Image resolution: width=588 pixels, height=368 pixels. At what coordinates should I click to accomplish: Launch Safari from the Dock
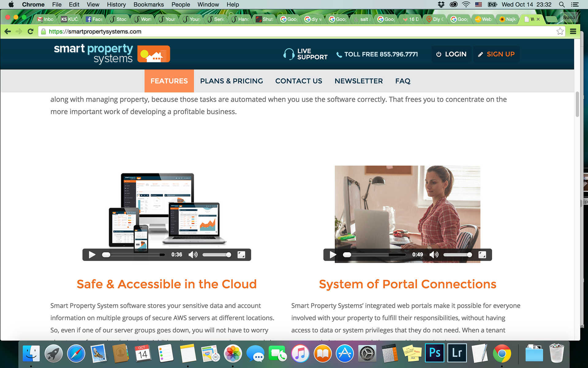click(x=76, y=353)
